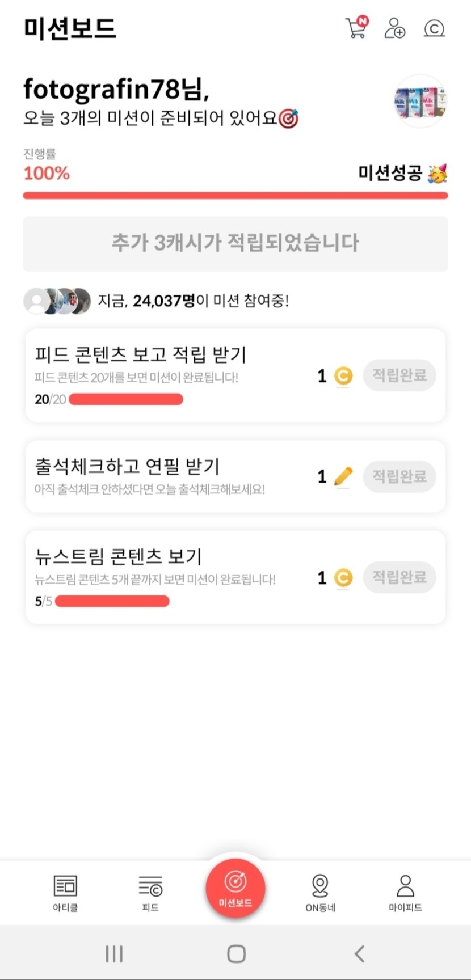Image resolution: width=471 pixels, height=980 pixels.
Task: Tap the pencil reward icon
Action: 343,476
